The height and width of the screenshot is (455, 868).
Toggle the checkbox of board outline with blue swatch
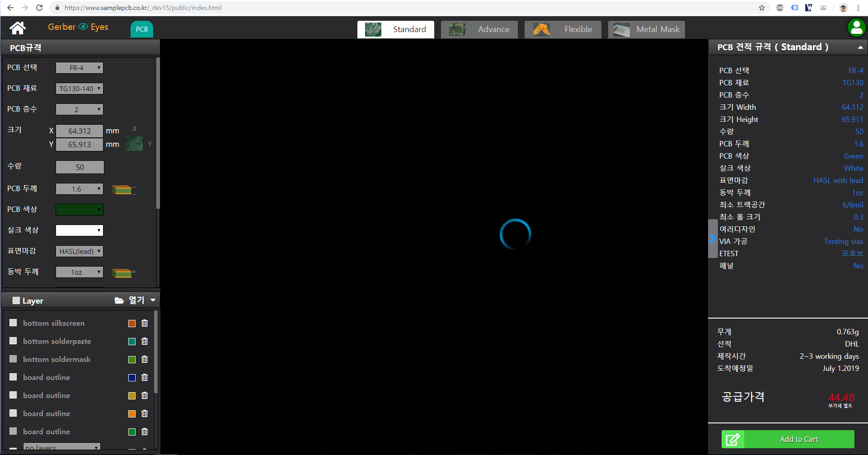click(x=13, y=377)
